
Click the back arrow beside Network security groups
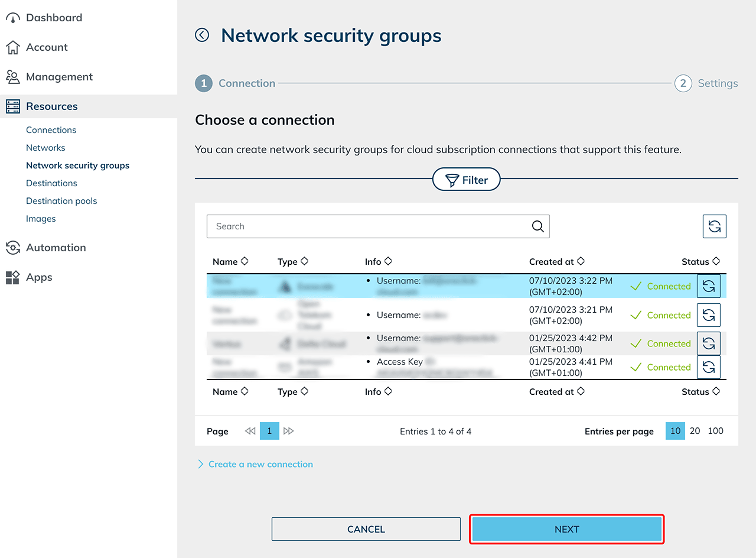(202, 35)
